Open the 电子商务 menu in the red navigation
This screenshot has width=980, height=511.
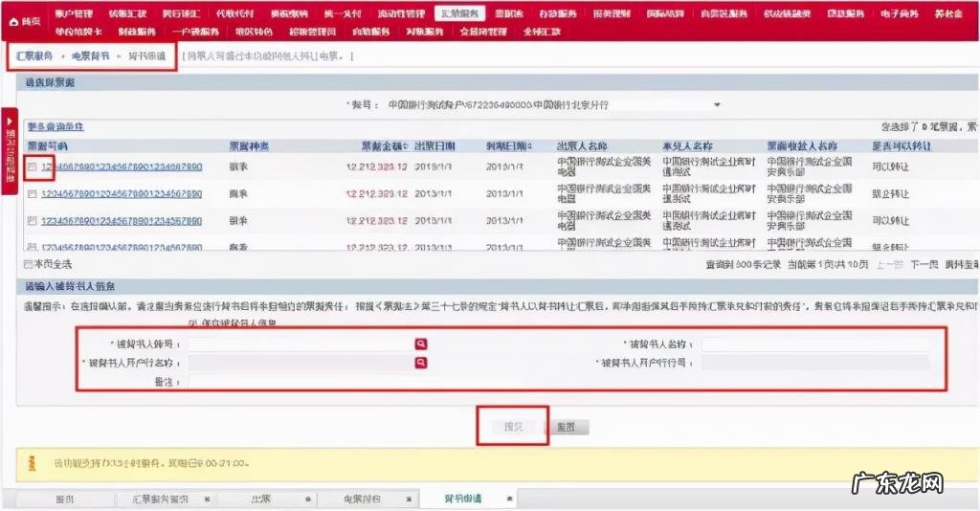[x=900, y=13]
